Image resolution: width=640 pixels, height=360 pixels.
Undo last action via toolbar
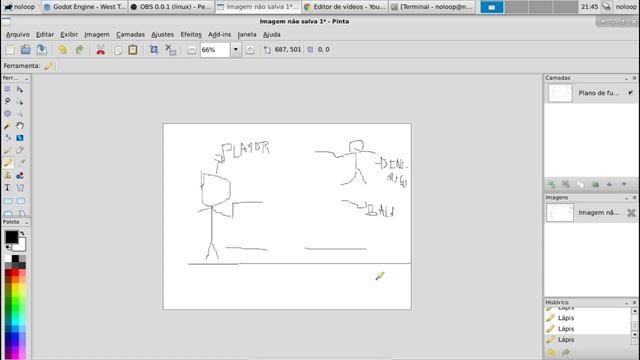(62, 50)
